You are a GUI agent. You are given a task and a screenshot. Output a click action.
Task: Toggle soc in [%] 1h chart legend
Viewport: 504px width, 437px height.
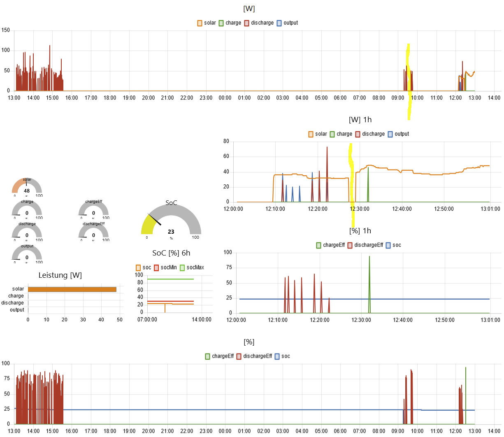click(x=393, y=245)
